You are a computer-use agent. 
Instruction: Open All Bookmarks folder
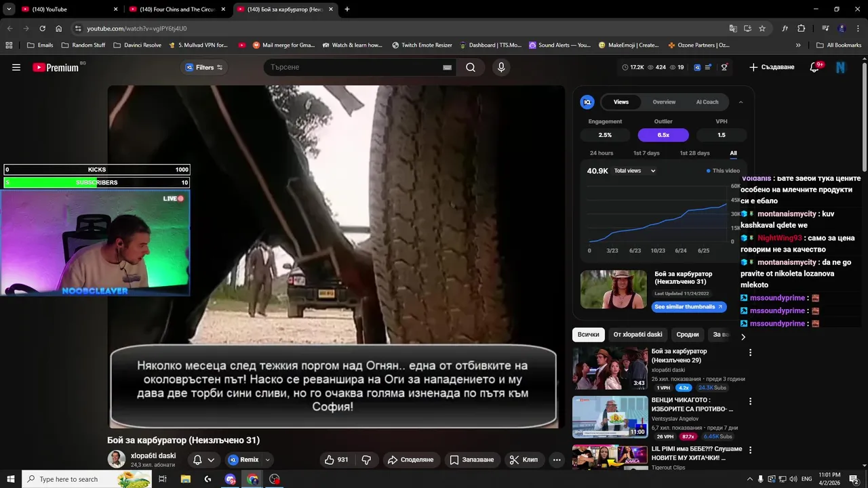click(839, 45)
